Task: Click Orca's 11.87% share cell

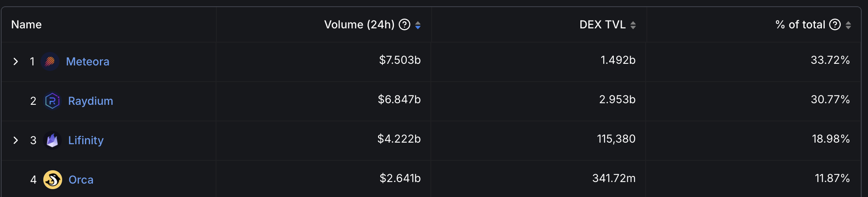Action: [832, 178]
